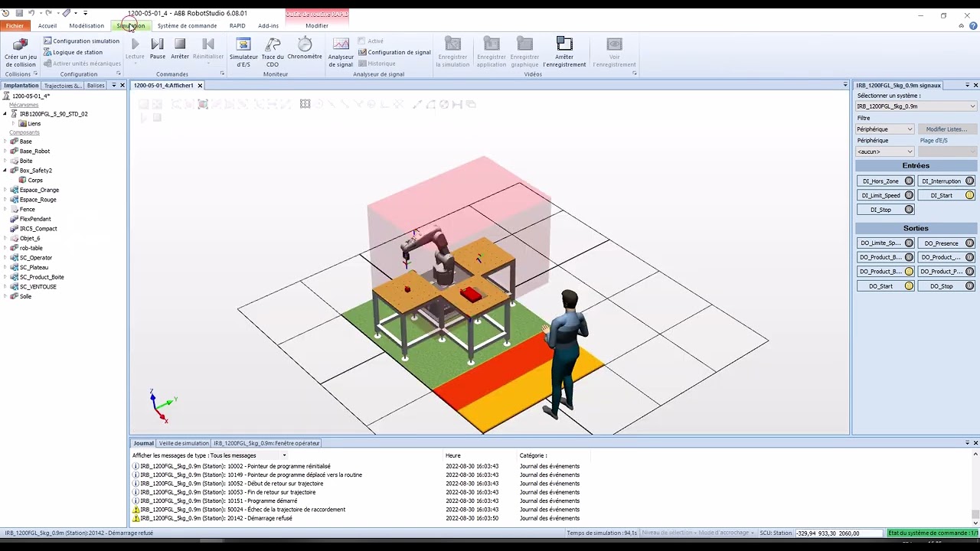Click the Pause simulation button

(158, 49)
